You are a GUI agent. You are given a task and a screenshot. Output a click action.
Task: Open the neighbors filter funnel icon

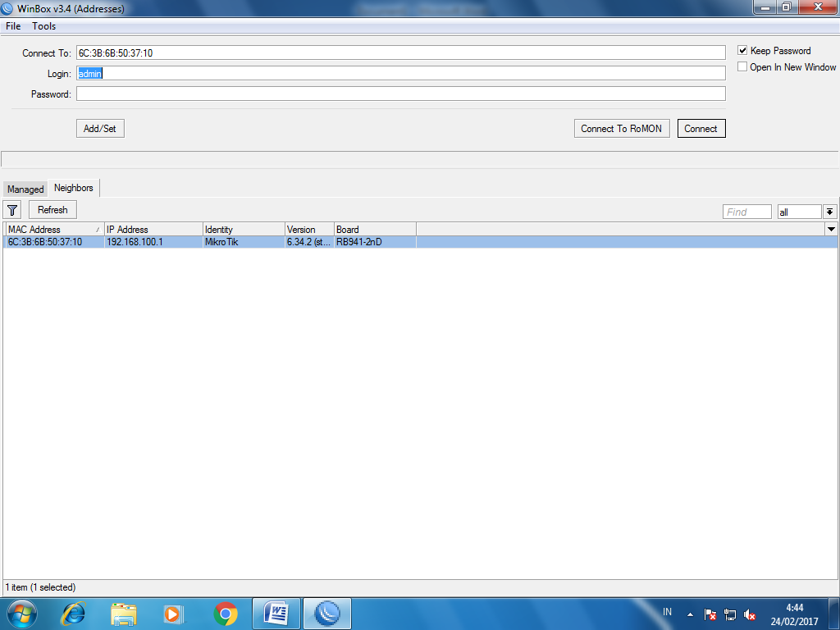(x=12, y=210)
